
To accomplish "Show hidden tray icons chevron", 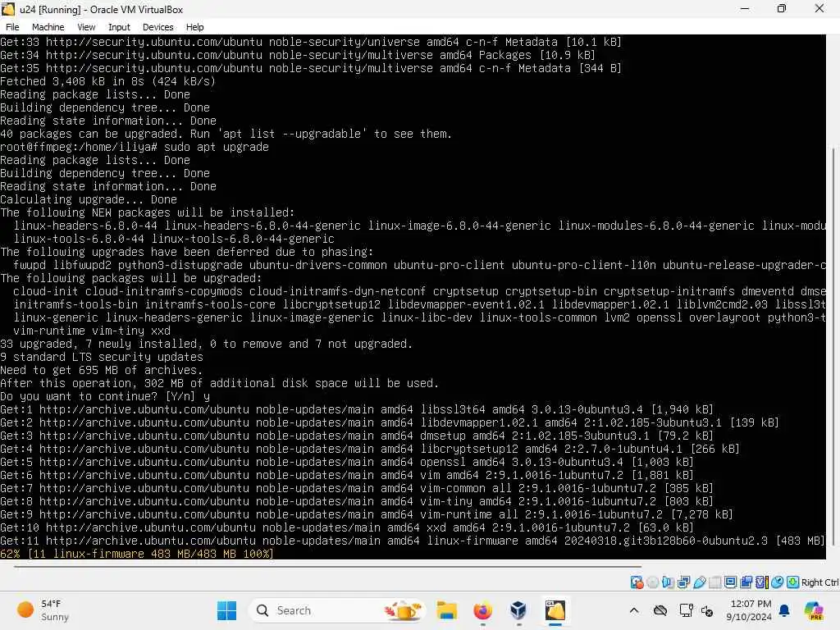I will [x=634, y=610].
